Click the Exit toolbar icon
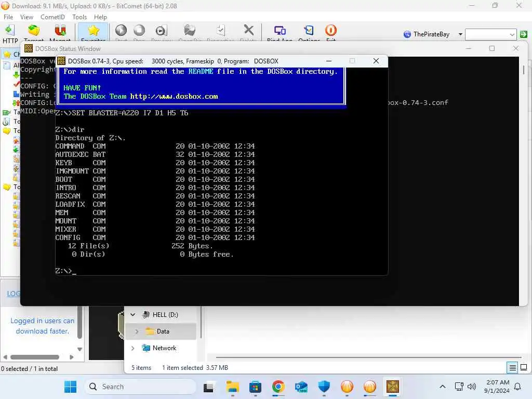 [331, 30]
